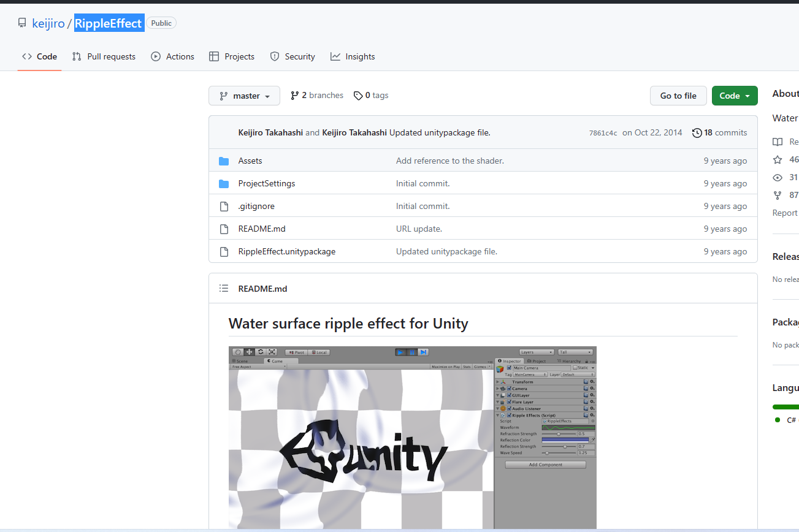Screen dimensions: 799x532
Task: Click the 87 forks count in sidebar
Action: click(794, 195)
